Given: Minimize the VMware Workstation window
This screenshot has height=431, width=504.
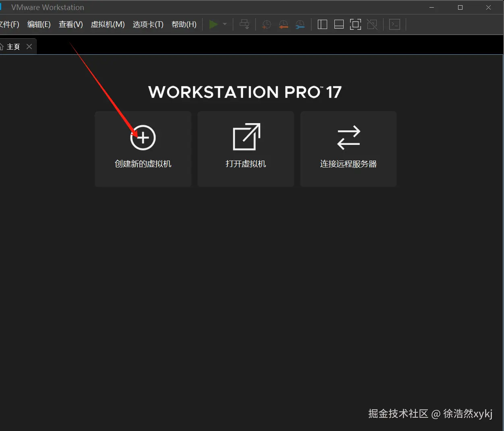Looking at the screenshot, I should (x=432, y=7).
